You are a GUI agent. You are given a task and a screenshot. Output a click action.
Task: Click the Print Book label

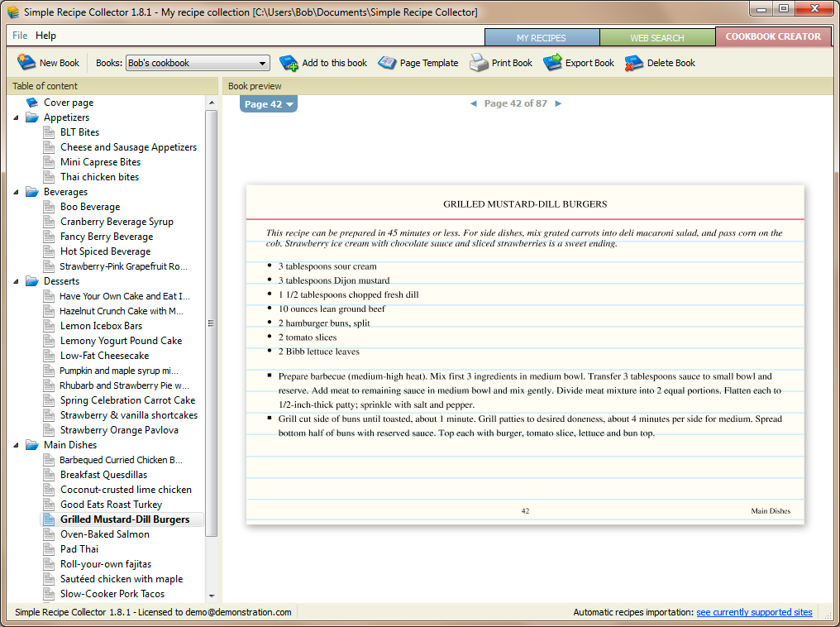point(512,63)
